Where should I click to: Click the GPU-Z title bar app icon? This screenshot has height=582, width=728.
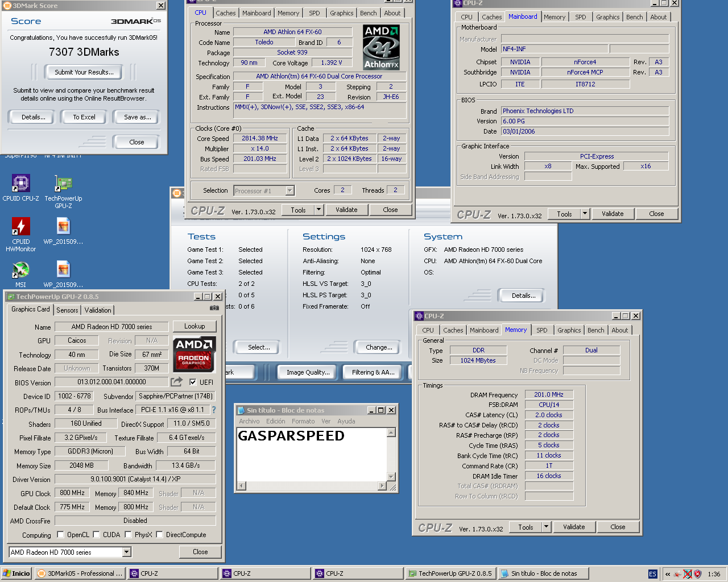tap(11, 297)
